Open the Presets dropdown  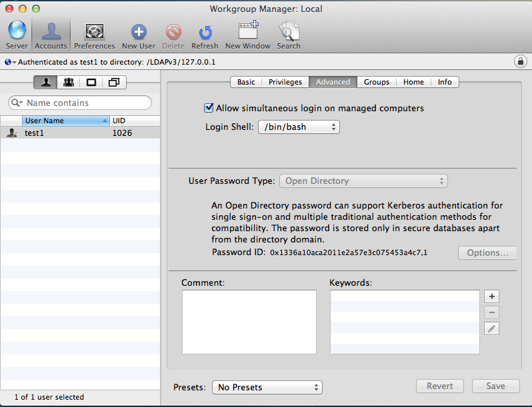tap(267, 387)
